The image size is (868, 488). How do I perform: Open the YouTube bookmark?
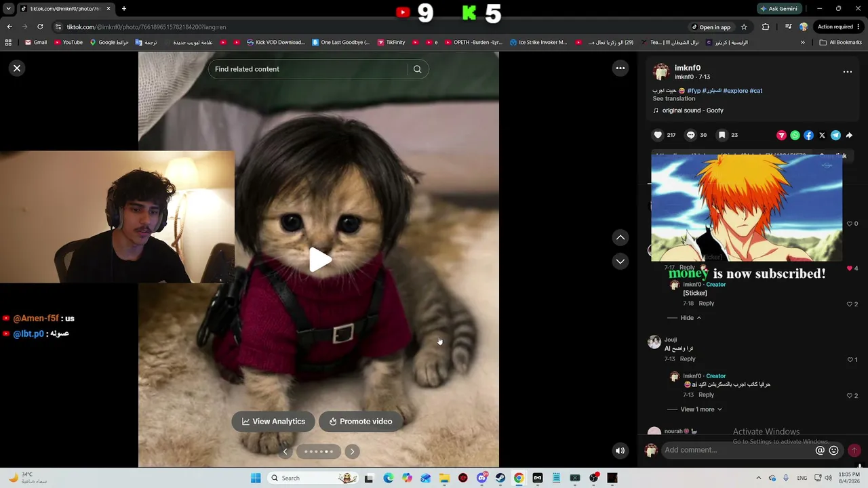coord(68,42)
